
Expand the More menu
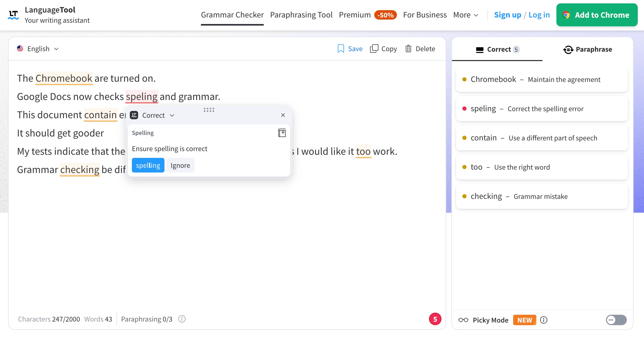click(x=466, y=15)
